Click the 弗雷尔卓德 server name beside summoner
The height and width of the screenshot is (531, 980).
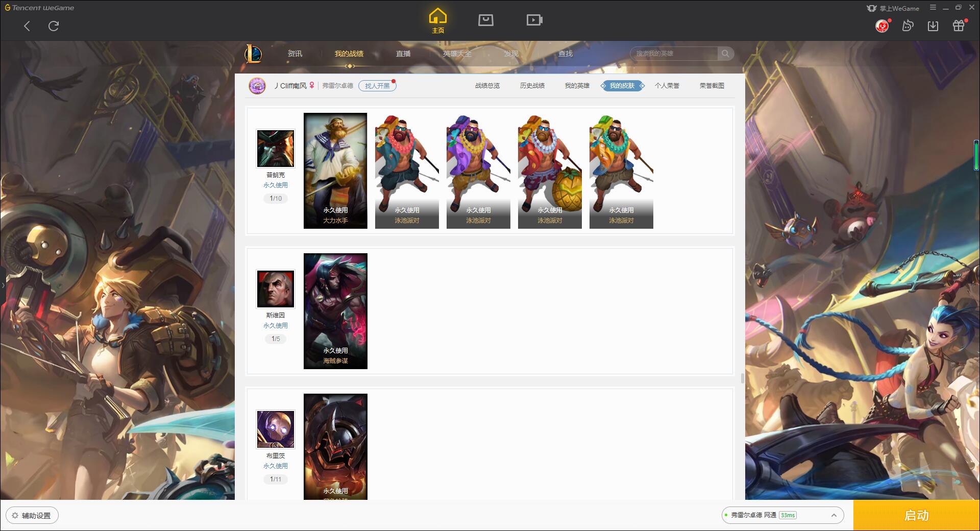[338, 86]
